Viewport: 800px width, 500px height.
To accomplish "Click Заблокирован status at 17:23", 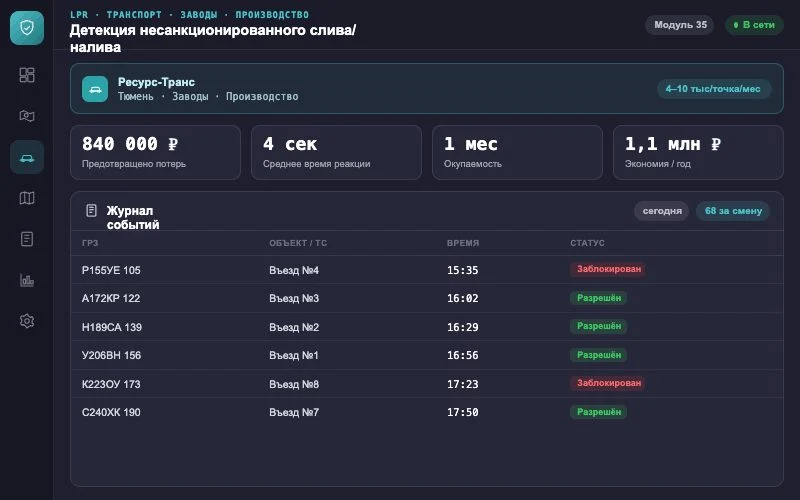I will click(608, 383).
